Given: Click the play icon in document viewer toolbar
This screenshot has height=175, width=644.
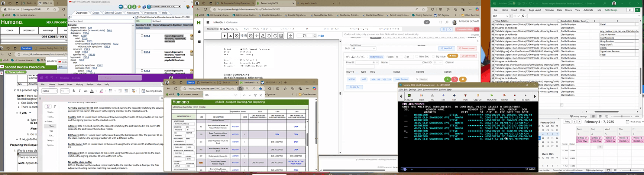Looking at the screenshot, I should pos(224,36).
